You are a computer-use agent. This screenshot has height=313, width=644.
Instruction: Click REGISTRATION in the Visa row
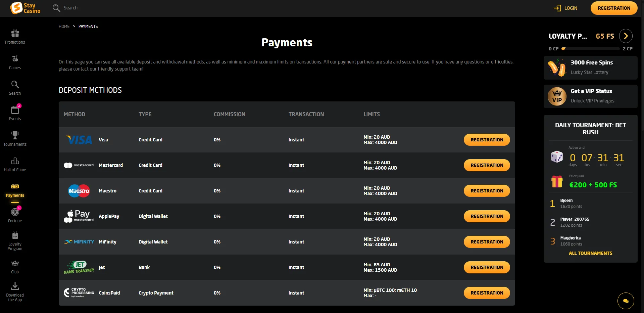click(x=487, y=140)
